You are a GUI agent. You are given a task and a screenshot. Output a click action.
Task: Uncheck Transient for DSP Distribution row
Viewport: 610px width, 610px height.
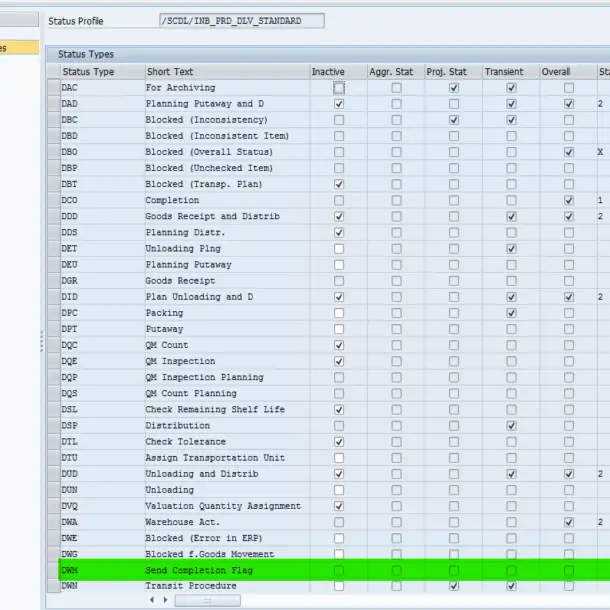(x=511, y=426)
